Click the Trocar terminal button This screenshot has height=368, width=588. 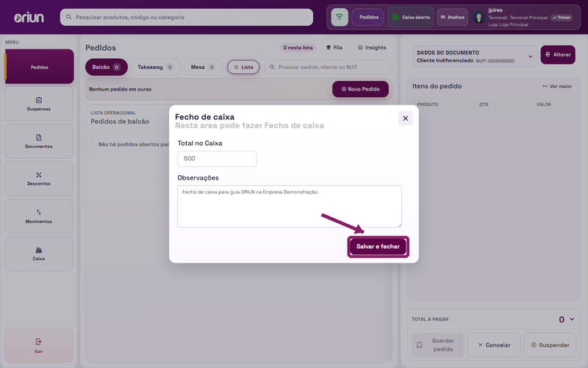[x=562, y=18]
